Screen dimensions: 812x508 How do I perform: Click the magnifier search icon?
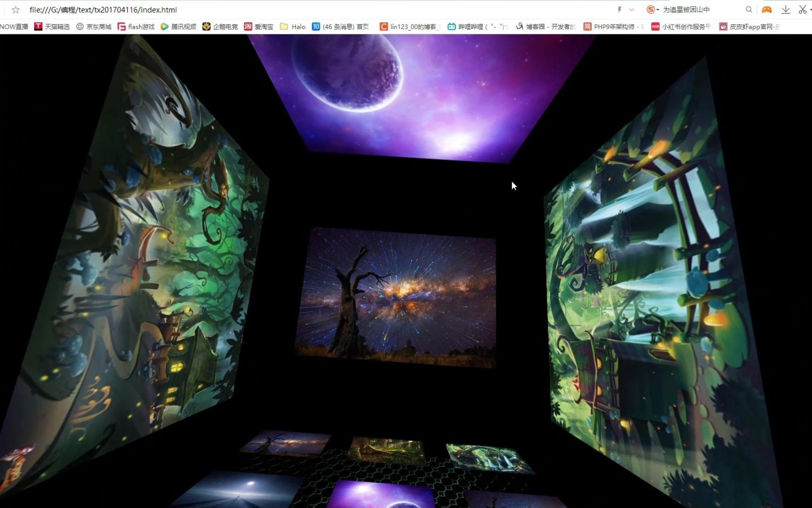point(749,9)
